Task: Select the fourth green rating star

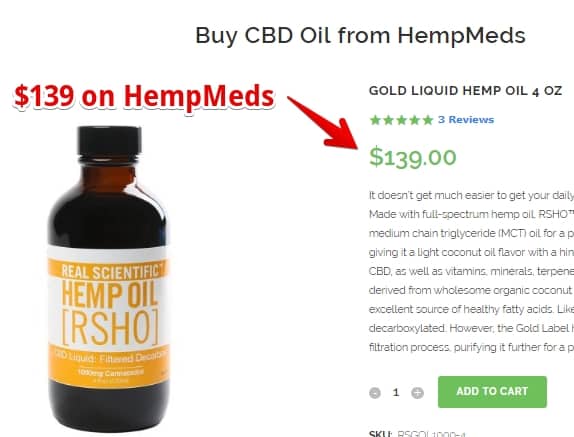Action: coord(415,120)
